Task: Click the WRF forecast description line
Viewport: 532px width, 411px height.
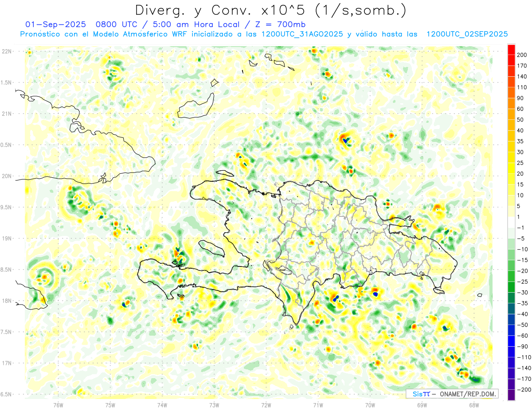Action: (264, 34)
